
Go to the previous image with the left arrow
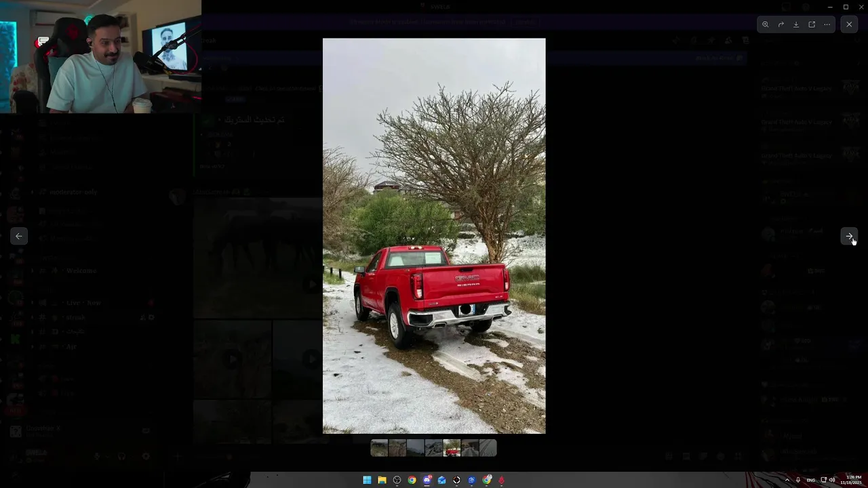(19, 236)
